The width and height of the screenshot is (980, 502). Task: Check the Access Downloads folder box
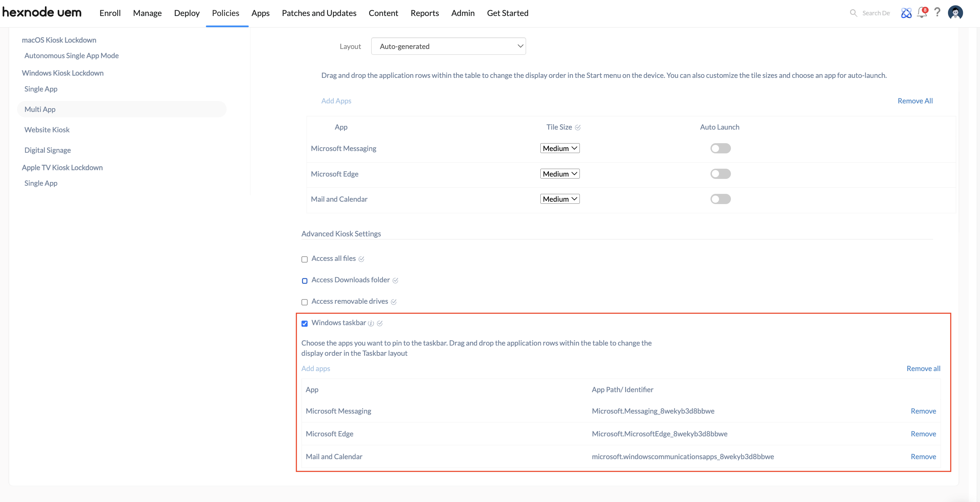point(304,281)
